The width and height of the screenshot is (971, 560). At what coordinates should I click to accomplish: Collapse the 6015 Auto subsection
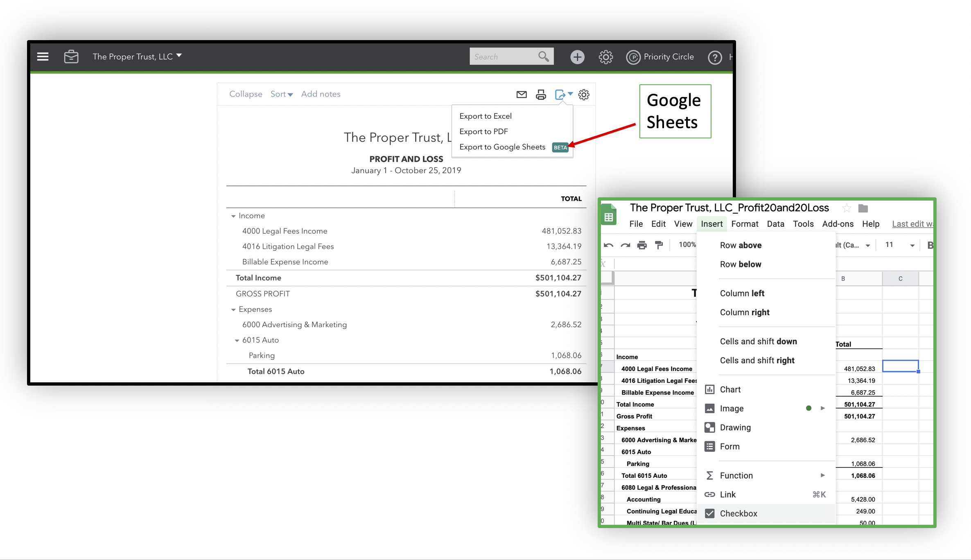click(x=237, y=341)
